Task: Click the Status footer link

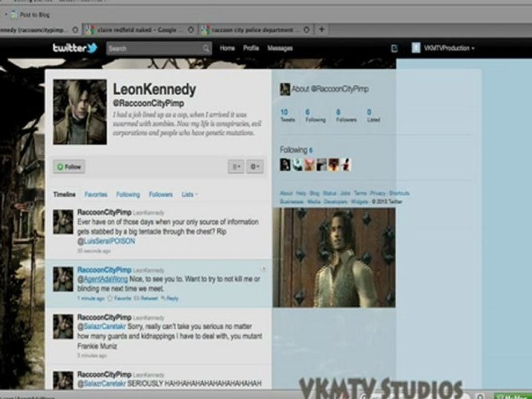Action: [x=329, y=193]
